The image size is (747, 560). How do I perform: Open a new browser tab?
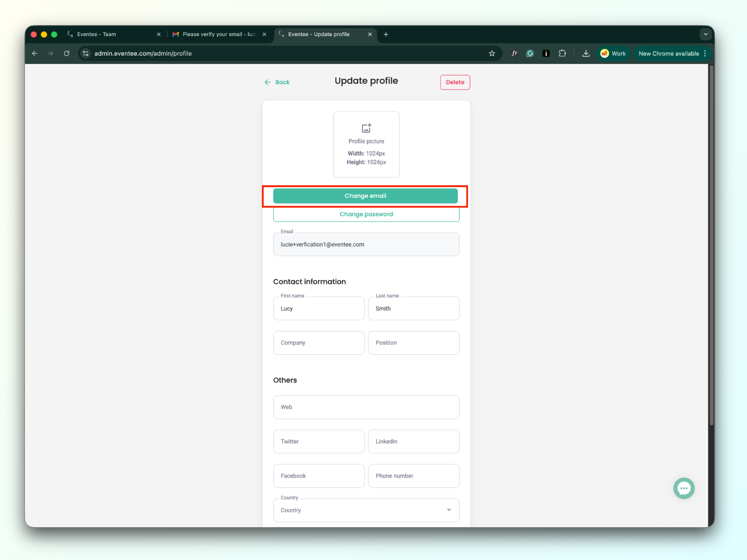pyautogui.click(x=386, y=35)
